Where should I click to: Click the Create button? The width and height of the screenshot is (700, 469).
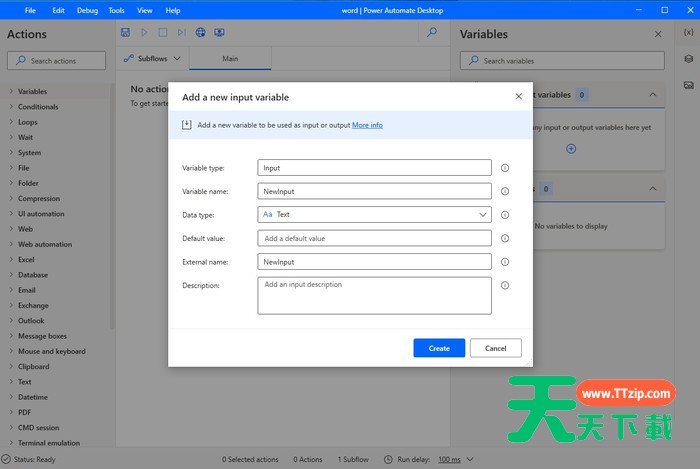[439, 348]
